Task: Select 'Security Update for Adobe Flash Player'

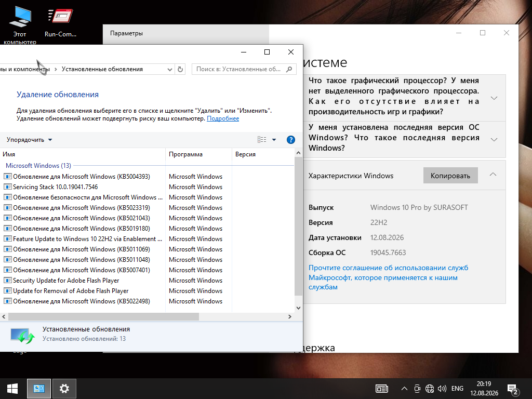Action: click(66, 281)
